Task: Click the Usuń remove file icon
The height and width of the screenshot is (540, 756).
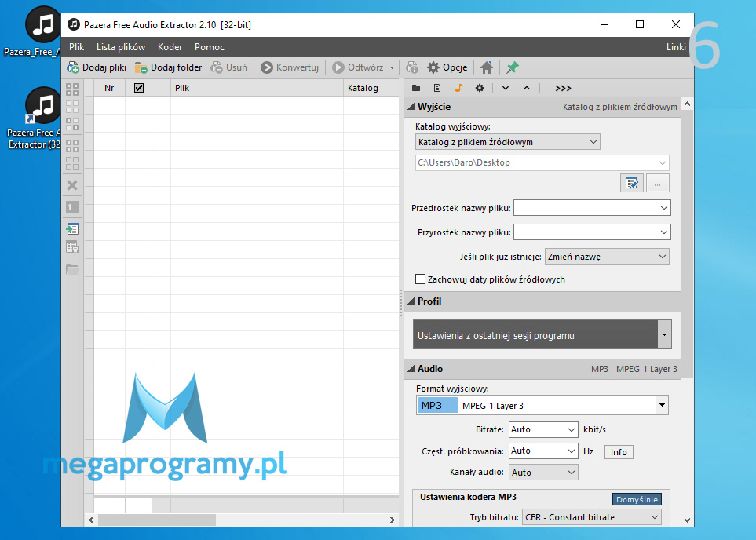Action: (217, 67)
